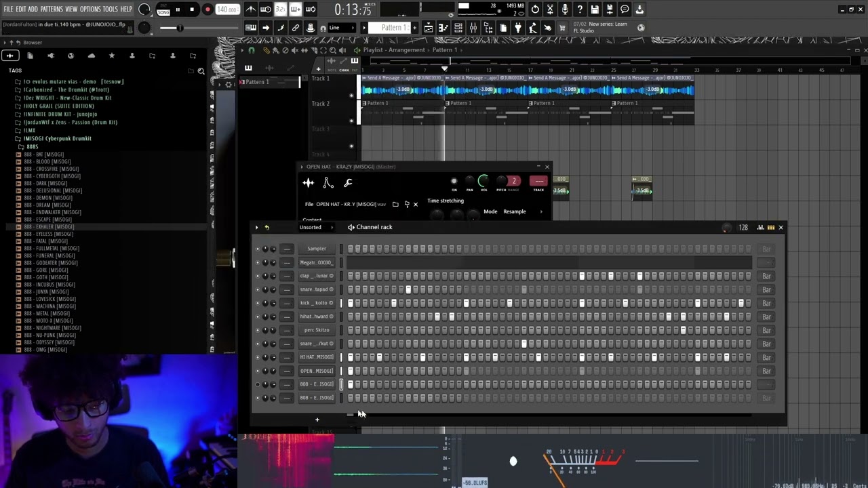Switch the PAT/SONG playback mode
Viewport: 868px width, 488px height.
163,9
